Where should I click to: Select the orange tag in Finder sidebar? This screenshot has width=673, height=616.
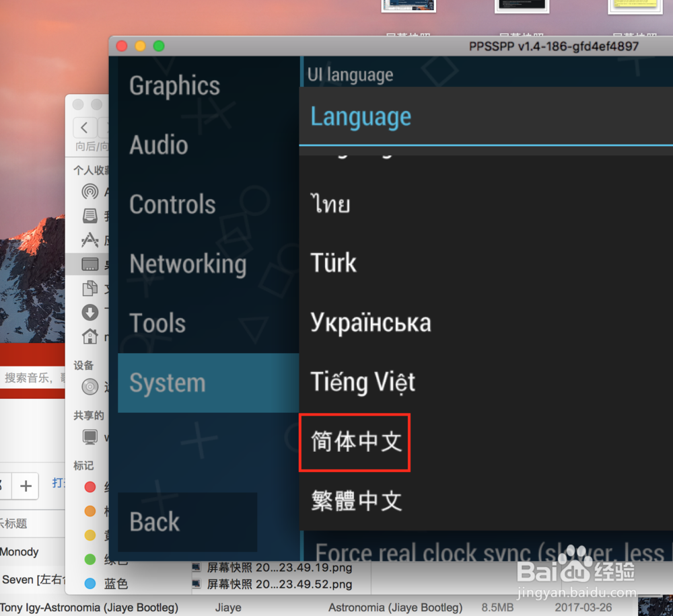tap(90, 511)
